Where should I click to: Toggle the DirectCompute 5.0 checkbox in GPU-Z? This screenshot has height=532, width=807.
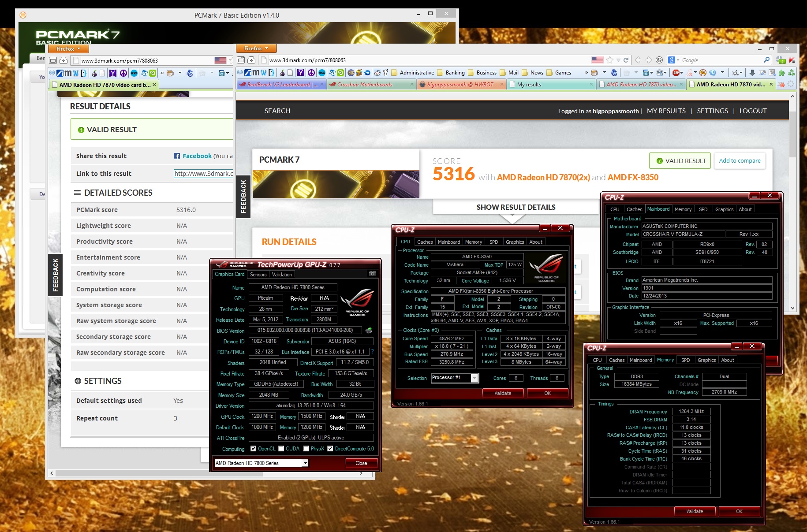click(x=330, y=449)
